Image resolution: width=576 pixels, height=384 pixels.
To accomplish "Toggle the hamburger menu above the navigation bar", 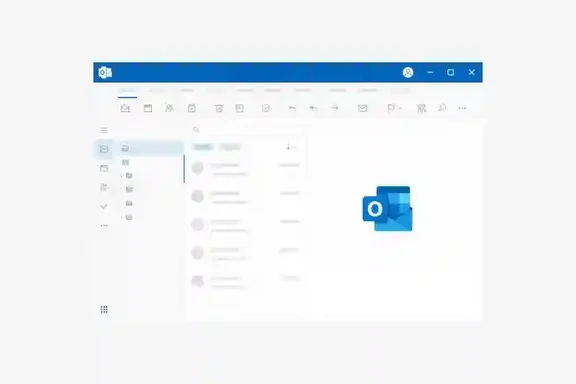I will pos(104,130).
